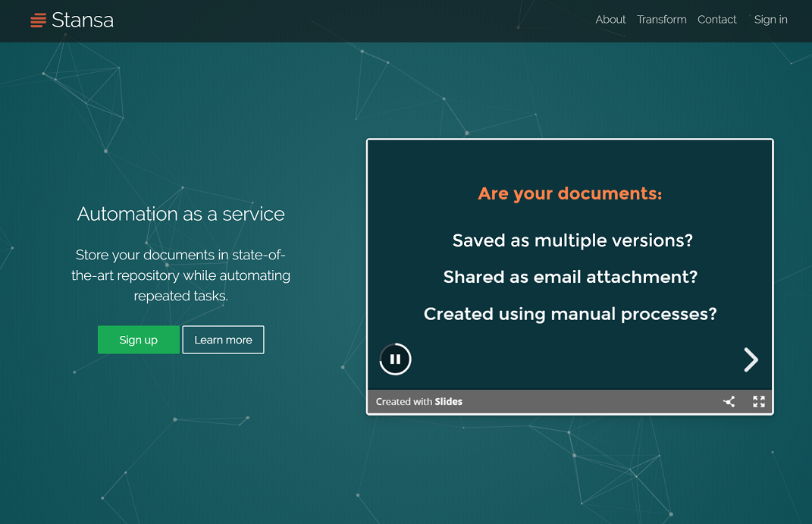Click the Stansa wordmark text
Screen dimensions: 812x524
point(83,20)
